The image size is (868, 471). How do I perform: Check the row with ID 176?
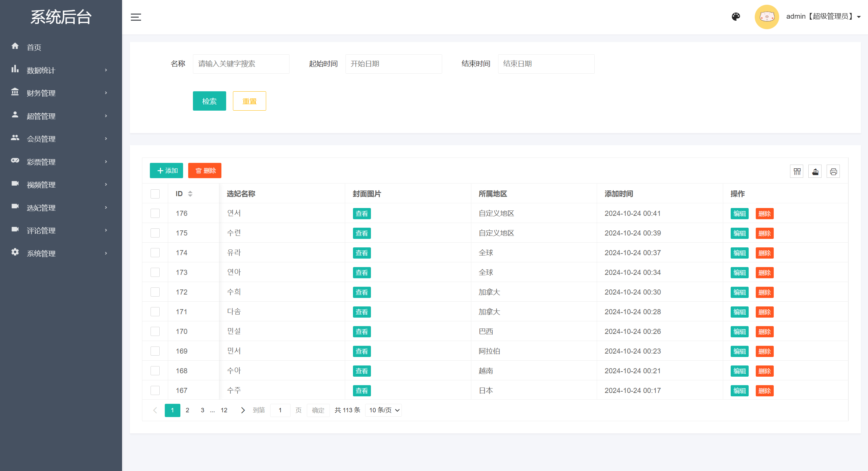[155, 213]
